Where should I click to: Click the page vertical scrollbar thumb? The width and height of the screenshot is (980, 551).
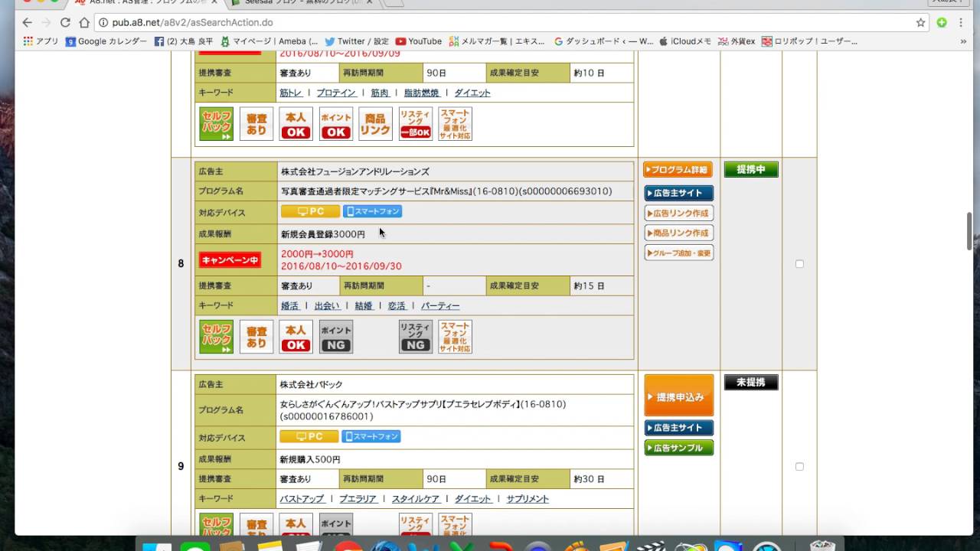(969, 231)
